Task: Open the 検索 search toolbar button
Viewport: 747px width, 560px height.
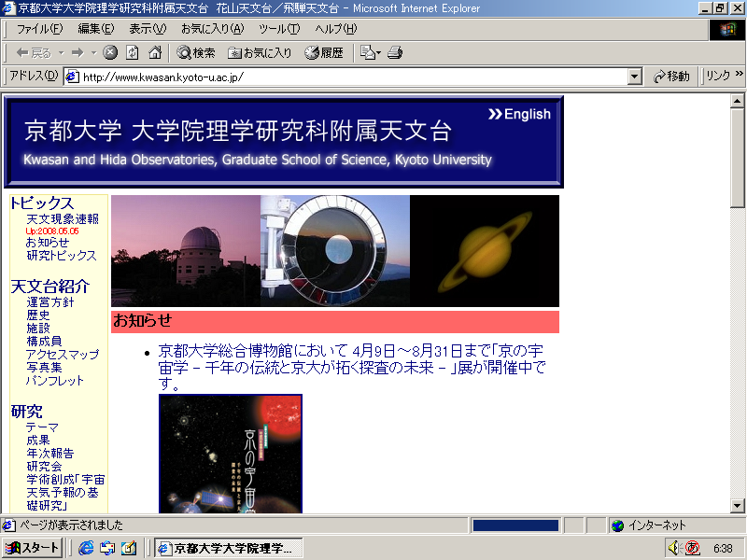Action: point(196,53)
